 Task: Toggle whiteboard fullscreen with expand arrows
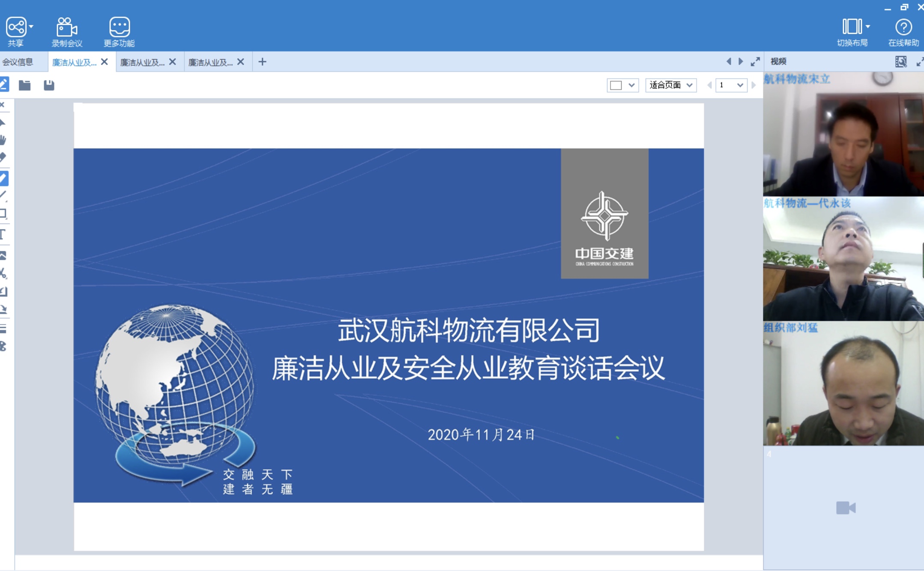(x=755, y=62)
